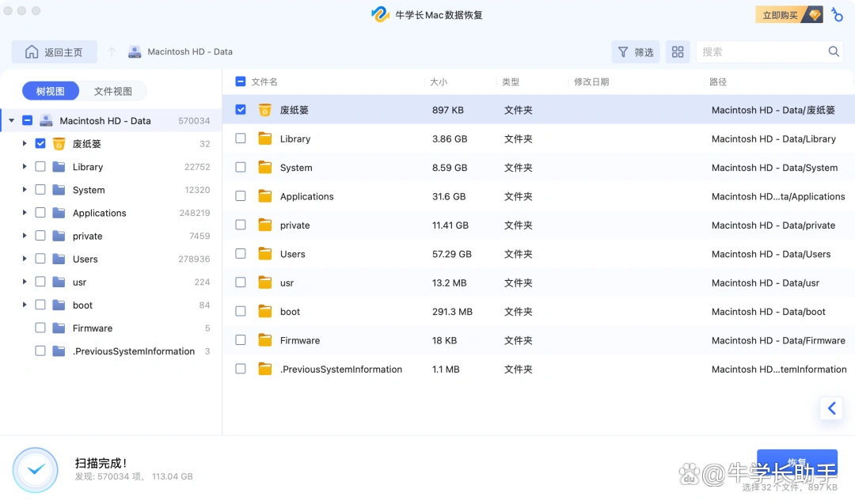This screenshot has width=855, height=504.
Task: Collapse the Macintosh HD - Data node
Action: (x=9, y=120)
